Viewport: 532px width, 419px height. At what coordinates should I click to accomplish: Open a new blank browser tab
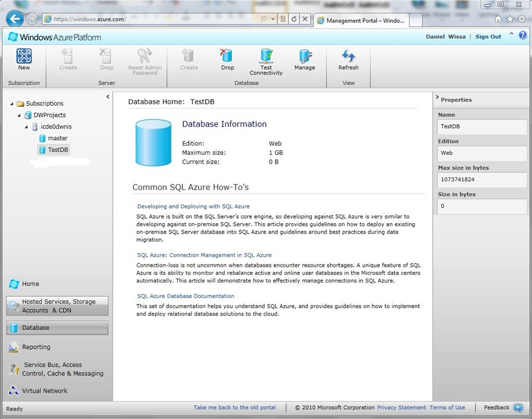415,20
